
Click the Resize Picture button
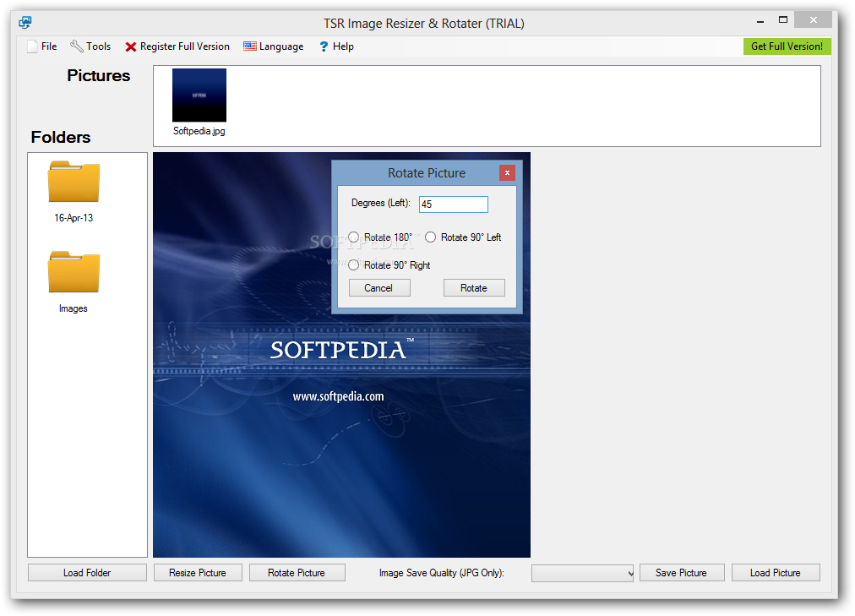[x=198, y=573]
